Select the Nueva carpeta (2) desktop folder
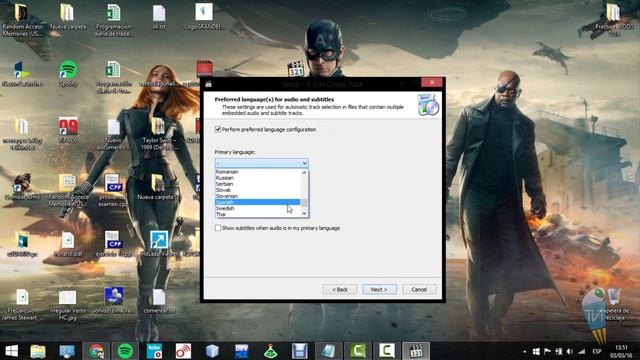640x360 pixels. [x=158, y=187]
